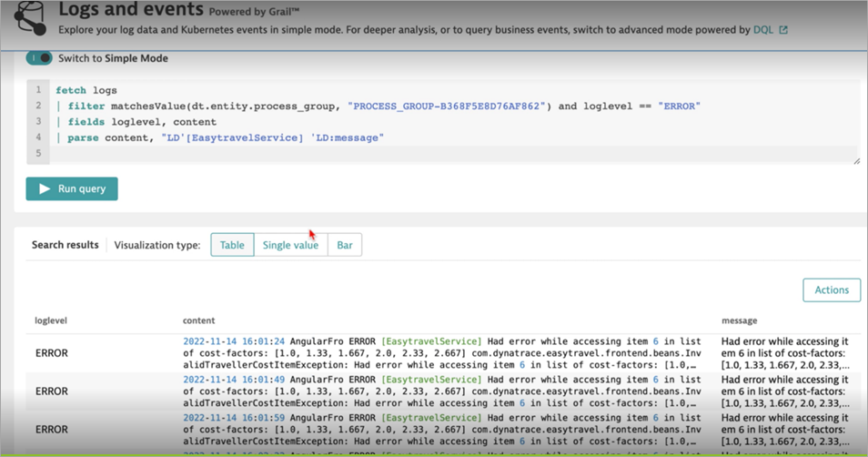Click the ERROR cell for the 16:01:59 log row
The image size is (868, 457).
[x=52, y=430]
